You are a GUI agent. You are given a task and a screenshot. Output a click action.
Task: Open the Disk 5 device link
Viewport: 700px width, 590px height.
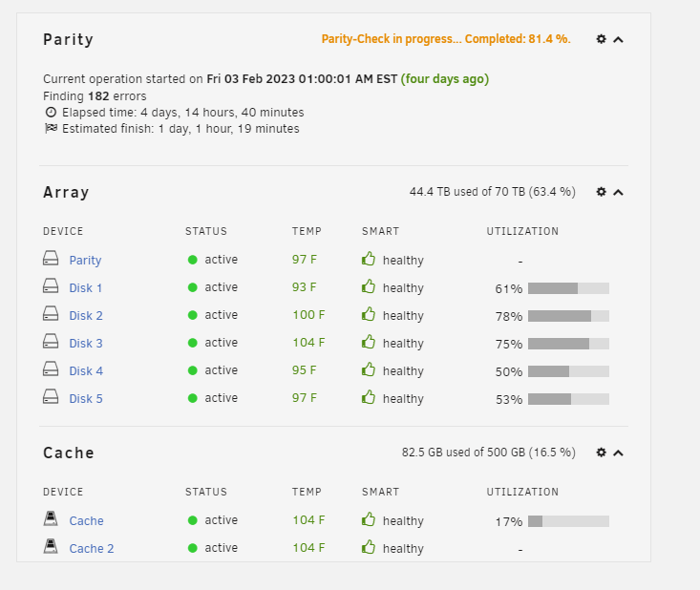pos(86,398)
